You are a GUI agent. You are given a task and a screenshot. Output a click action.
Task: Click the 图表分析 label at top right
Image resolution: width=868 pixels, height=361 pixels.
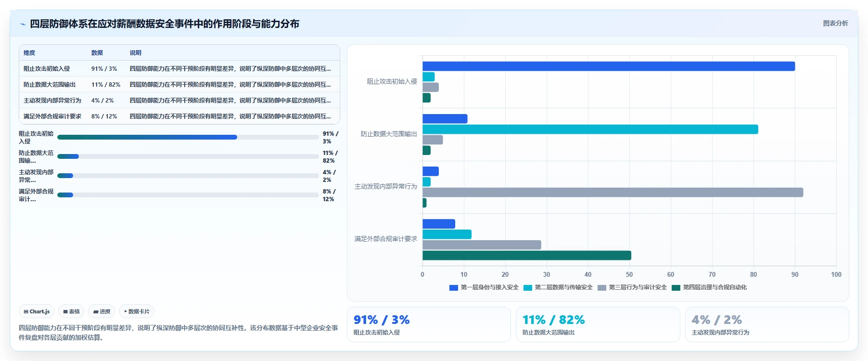835,23
